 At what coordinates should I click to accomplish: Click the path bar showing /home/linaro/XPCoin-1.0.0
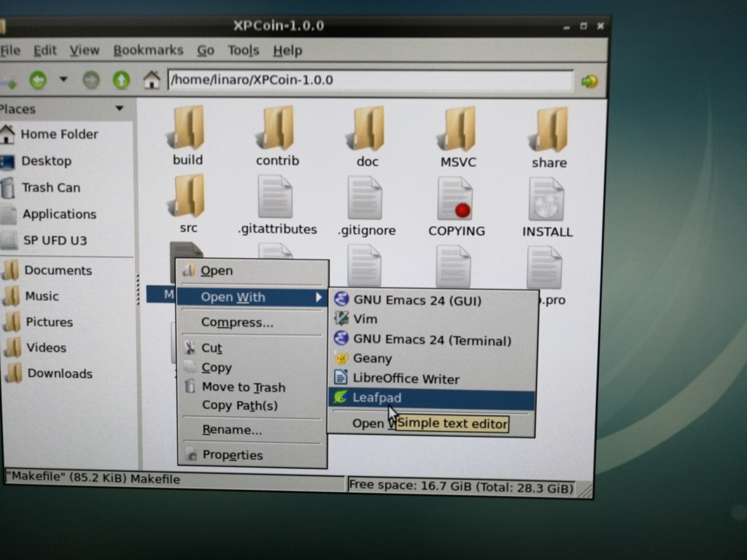pos(371,80)
